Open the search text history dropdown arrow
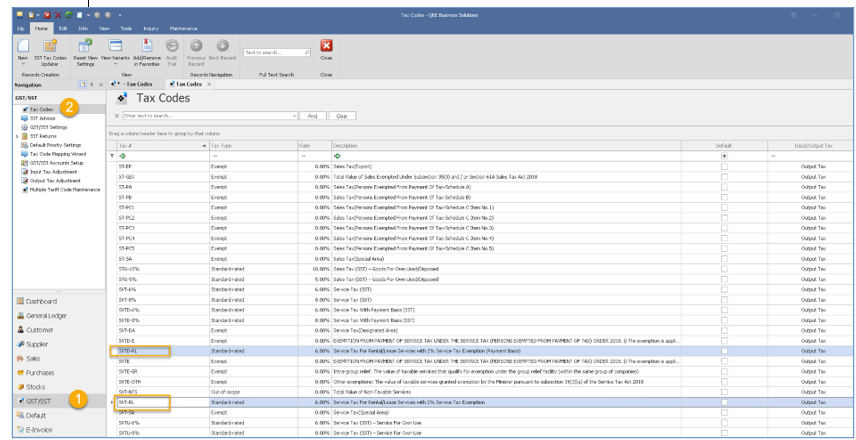The height and width of the screenshot is (440, 856). coord(295,115)
